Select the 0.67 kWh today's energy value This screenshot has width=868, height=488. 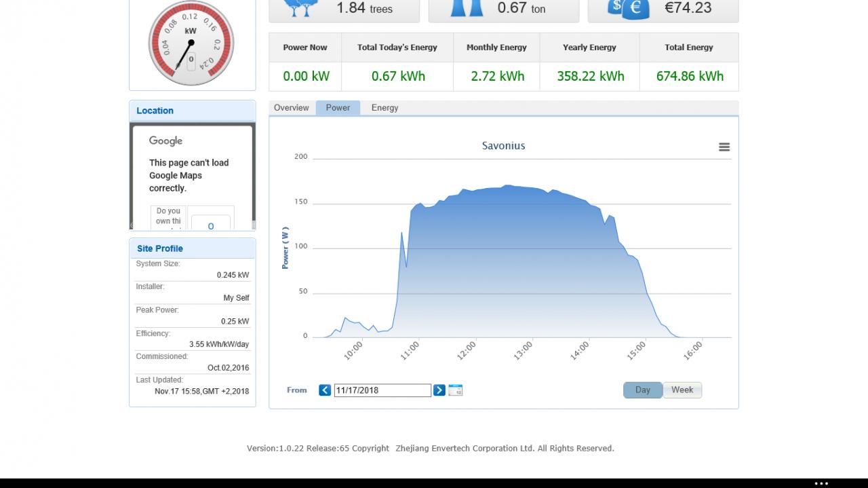tap(398, 76)
